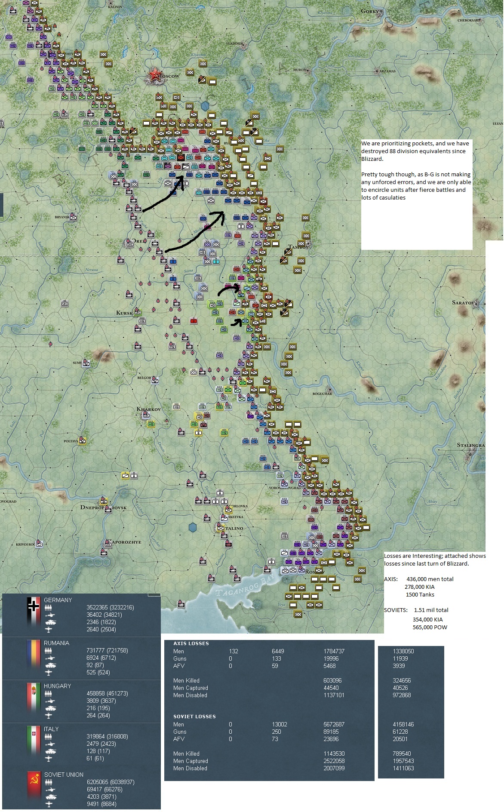The height and width of the screenshot is (812, 504).
Task: Select the Germany flag in nation panel
Action: 33,614
